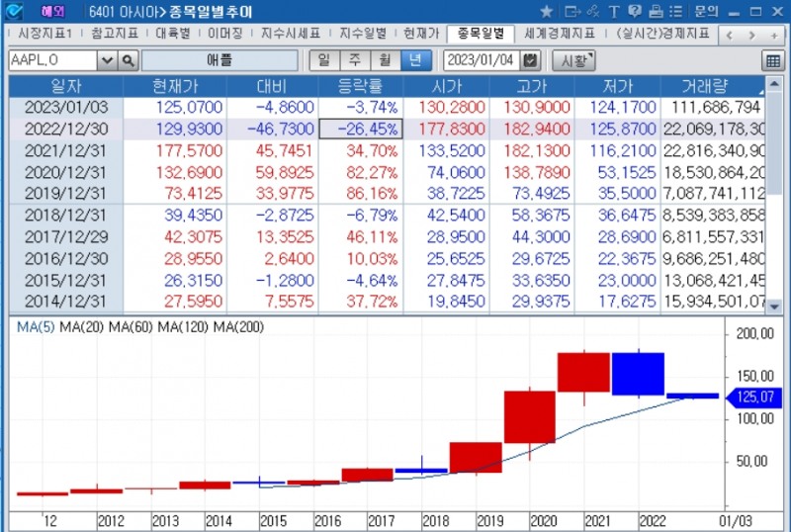Switch to the 대륙별 tab
This screenshot has height=532, width=791.
tap(173, 34)
